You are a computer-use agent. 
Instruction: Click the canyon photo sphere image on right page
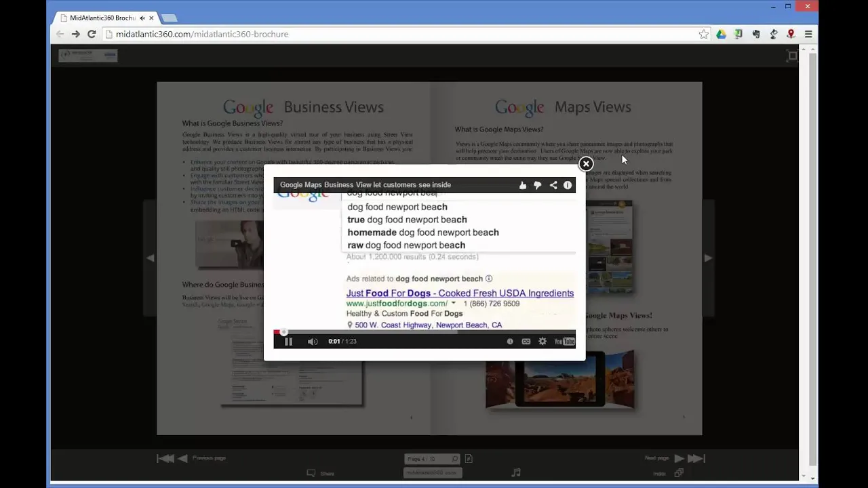[560, 380]
